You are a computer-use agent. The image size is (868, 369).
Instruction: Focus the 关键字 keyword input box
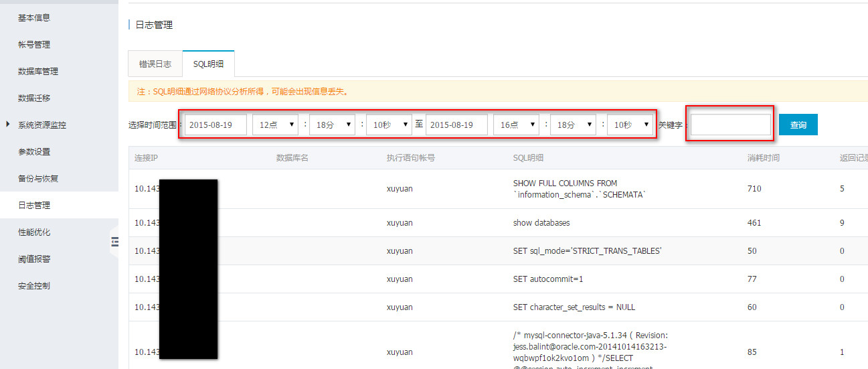731,125
